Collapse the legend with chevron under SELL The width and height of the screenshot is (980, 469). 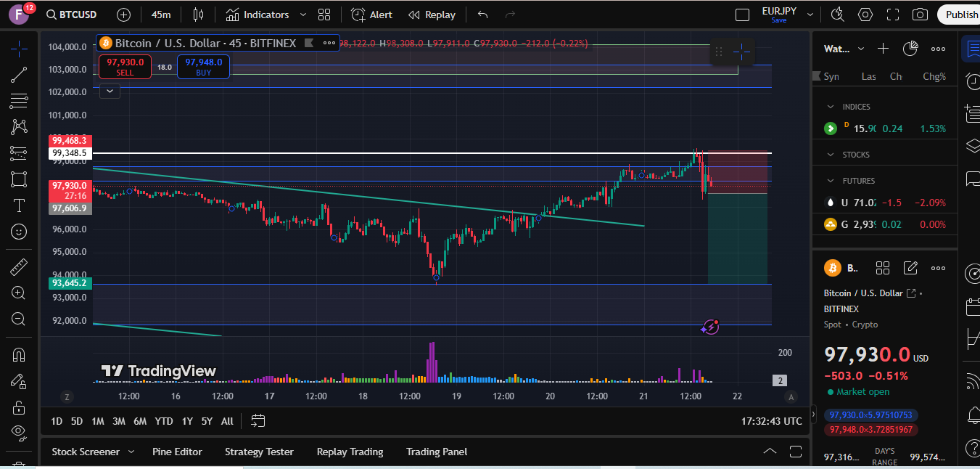(x=110, y=91)
